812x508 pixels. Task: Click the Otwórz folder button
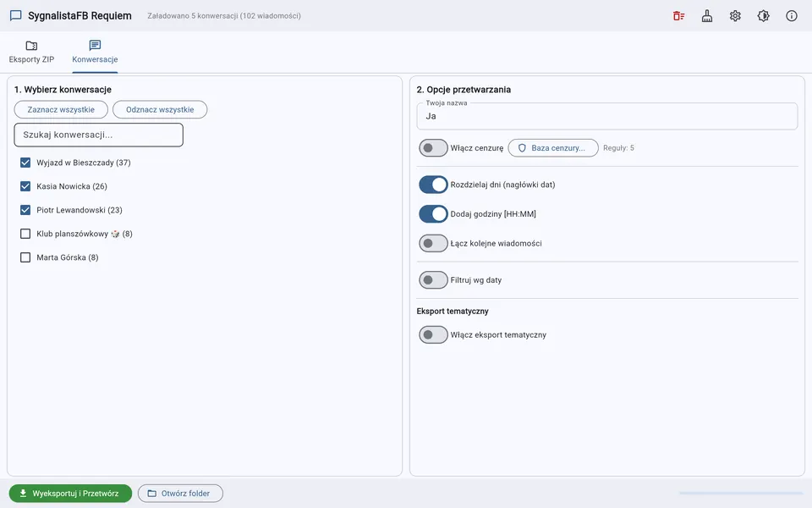click(180, 494)
